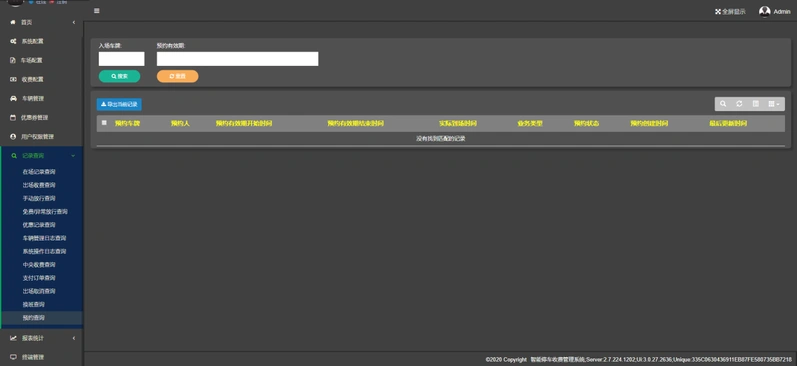
Task: Open 支付订单查询 submenu item
Action: click(x=39, y=278)
